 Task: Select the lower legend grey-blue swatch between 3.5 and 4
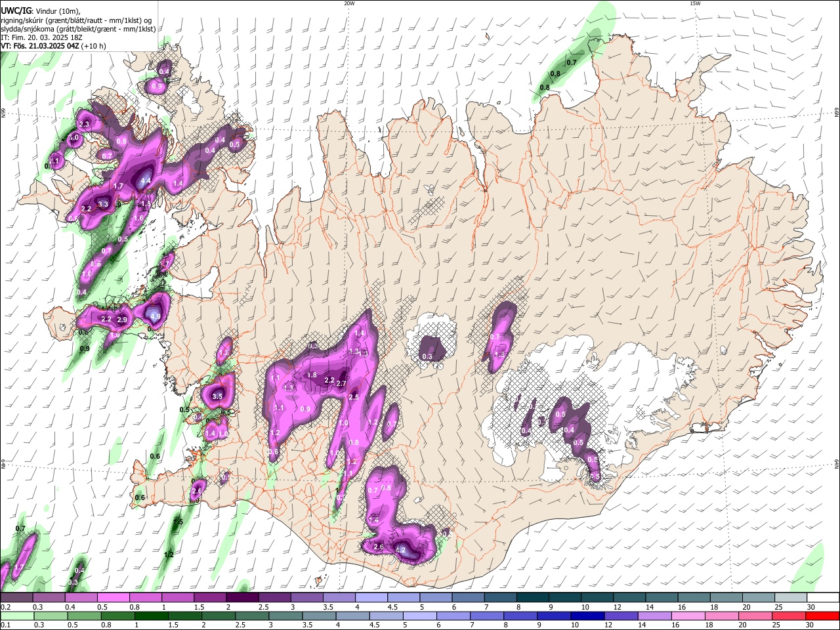click(x=320, y=616)
